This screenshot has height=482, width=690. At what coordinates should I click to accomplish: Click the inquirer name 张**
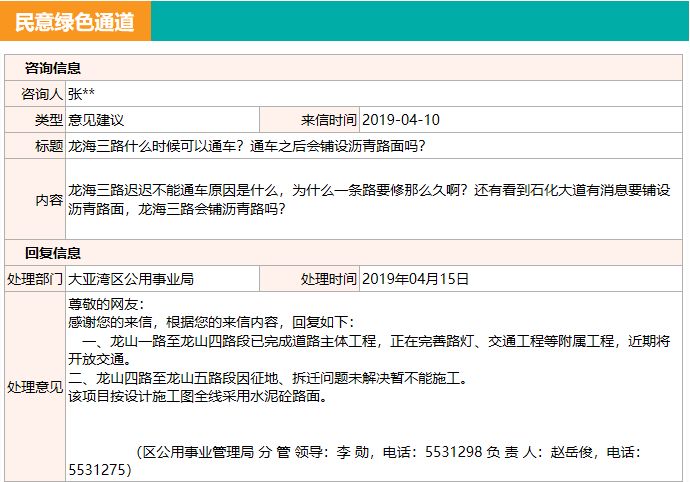[82, 94]
